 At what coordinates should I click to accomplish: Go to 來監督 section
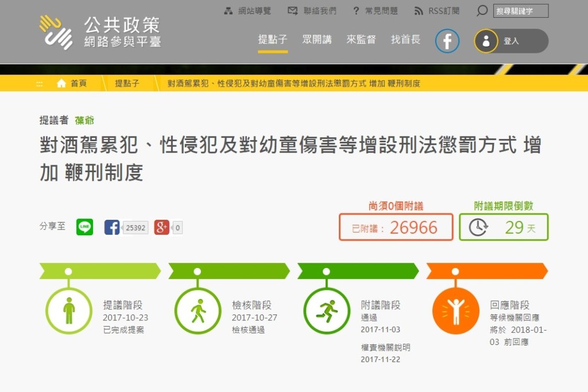[361, 40]
